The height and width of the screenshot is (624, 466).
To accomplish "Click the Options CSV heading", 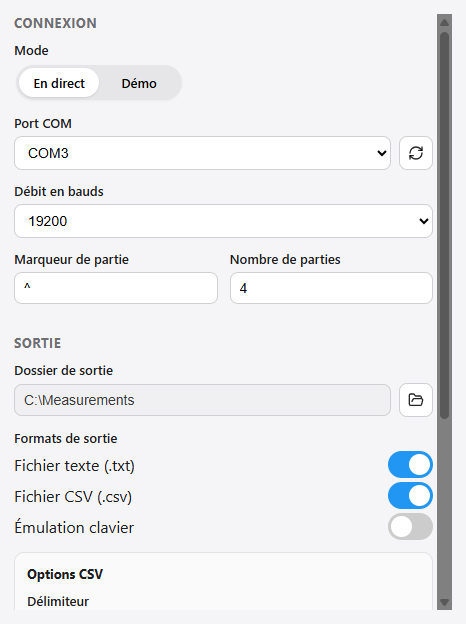I will [x=65, y=574].
